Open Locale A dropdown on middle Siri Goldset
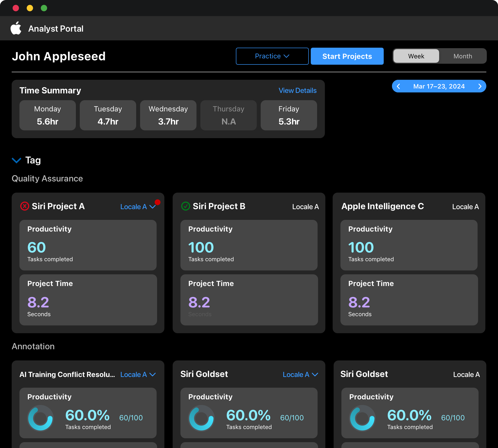This screenshot has width=498, height=448. [x=300, y=375]
